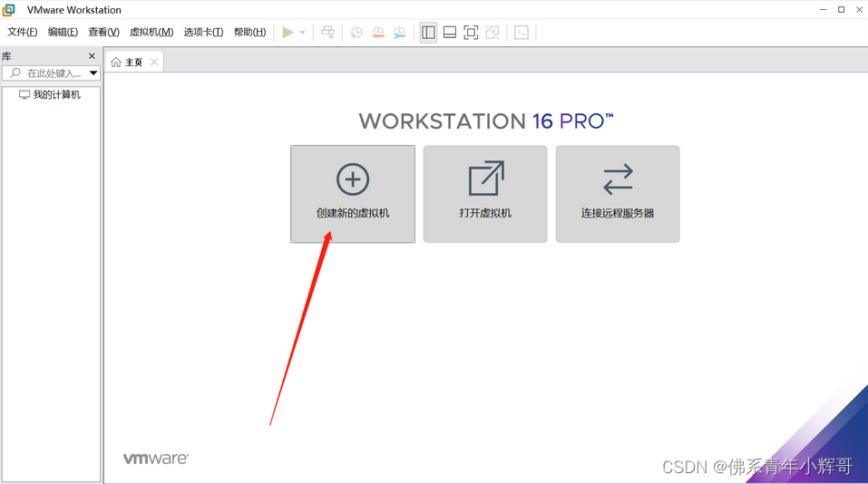
Task: Toggle the library sidebar view icon
Action: tap(428, 33)
